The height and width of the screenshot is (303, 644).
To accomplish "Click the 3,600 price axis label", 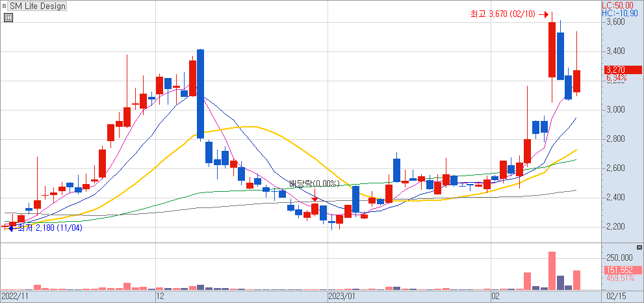I will (616, 22).
